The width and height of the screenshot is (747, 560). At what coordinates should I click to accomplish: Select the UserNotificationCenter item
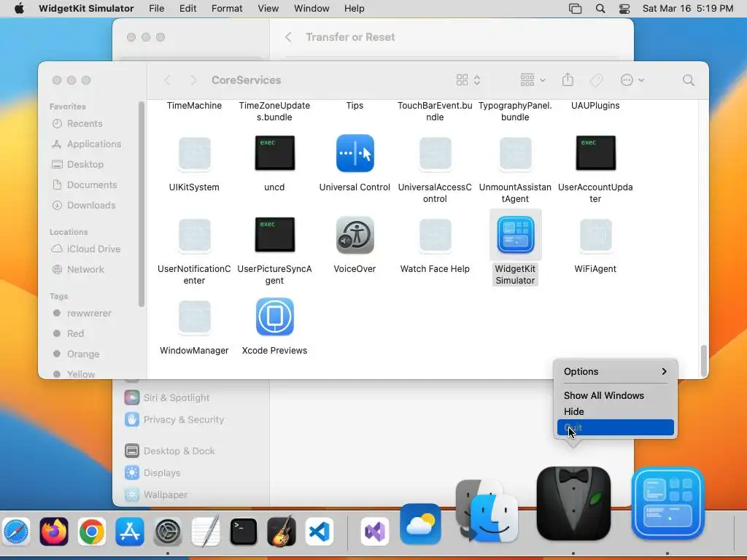click(194, 235)
